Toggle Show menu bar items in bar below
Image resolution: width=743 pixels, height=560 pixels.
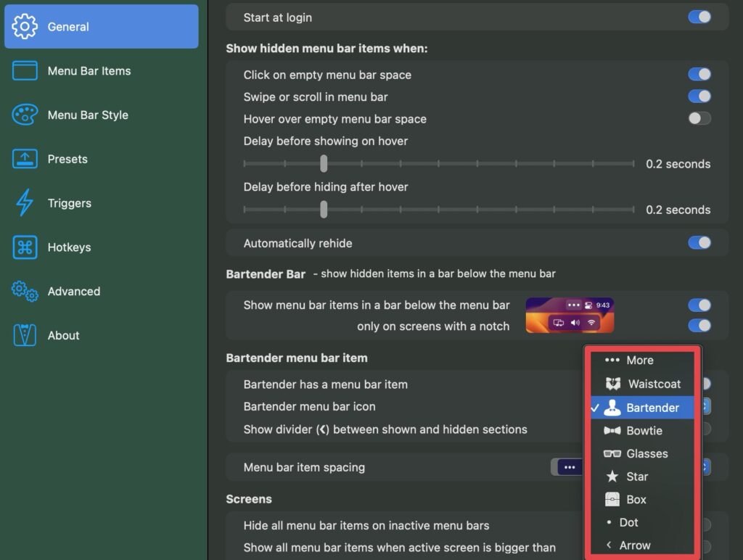pyautogui.click(x=699, y=305)
